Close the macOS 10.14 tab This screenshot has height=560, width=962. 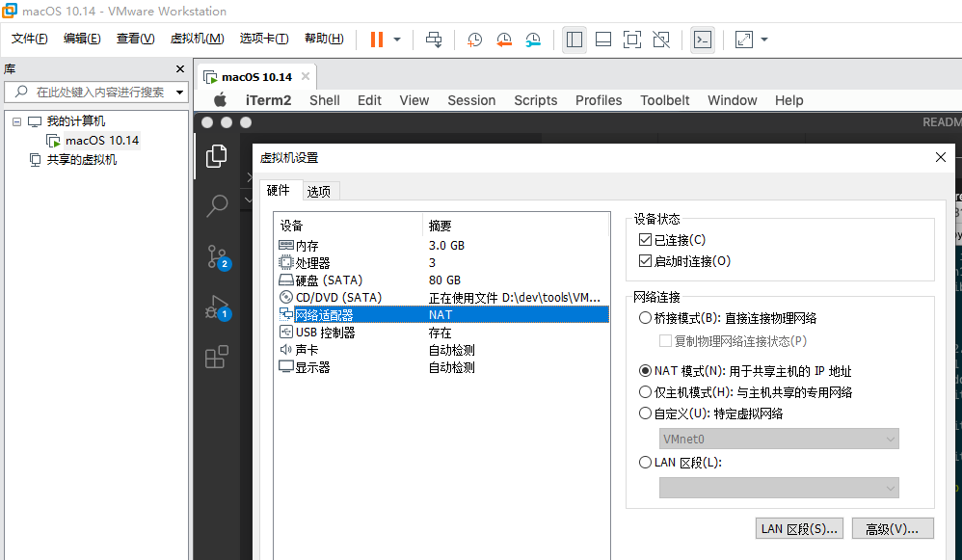pyautogui.click(x=305, y=77)
